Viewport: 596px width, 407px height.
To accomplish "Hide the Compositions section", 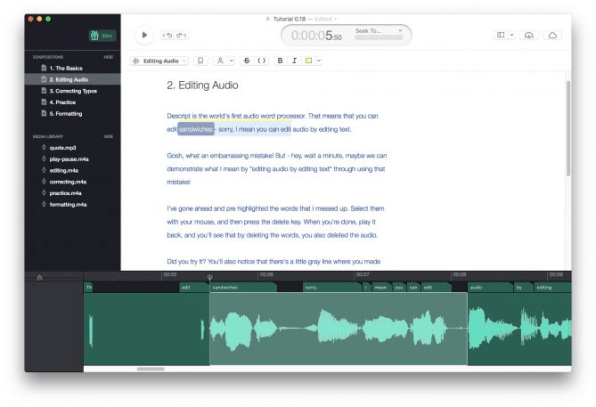I will (108, 57).
